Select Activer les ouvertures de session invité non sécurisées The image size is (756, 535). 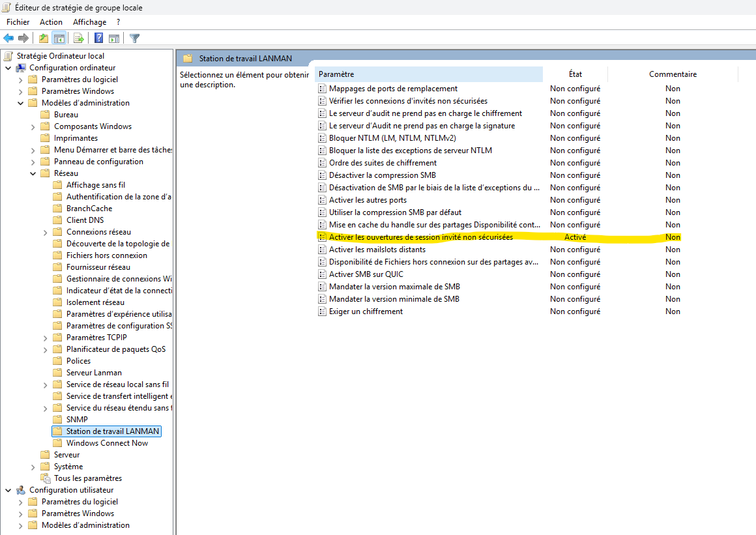421,237
